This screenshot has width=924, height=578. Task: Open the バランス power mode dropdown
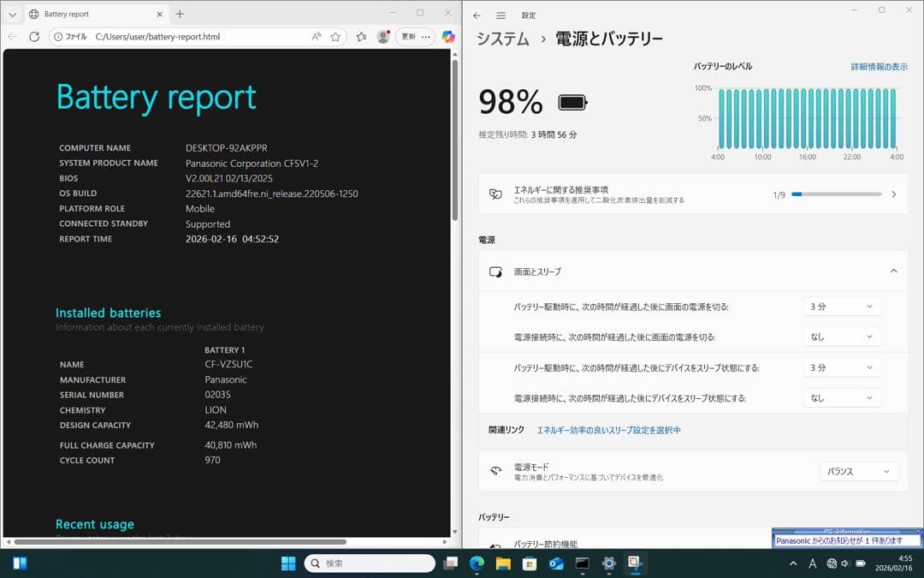[858, 471]
